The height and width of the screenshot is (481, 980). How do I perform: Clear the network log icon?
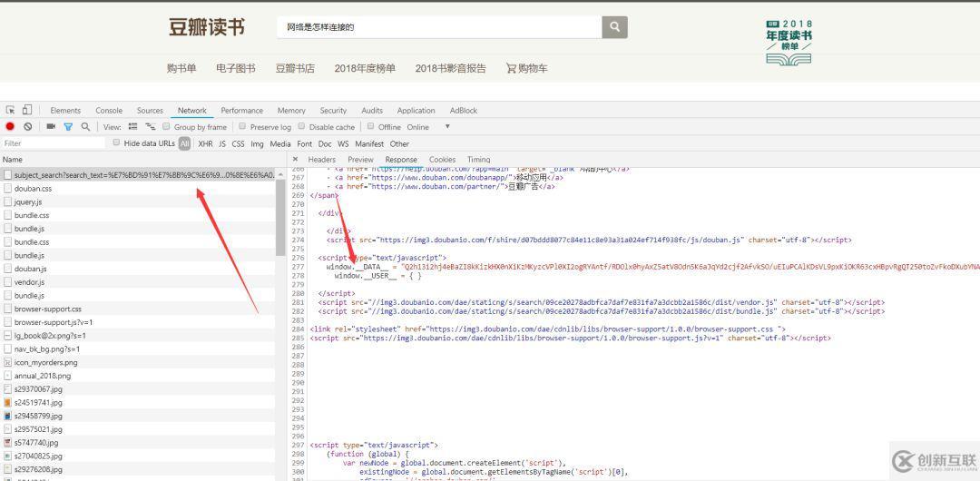[27, 127]
